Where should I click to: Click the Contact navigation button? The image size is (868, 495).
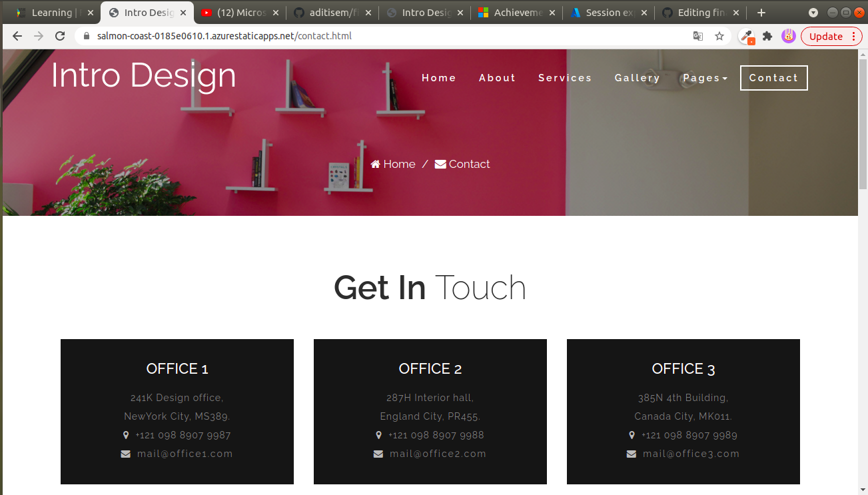click(x=774, y=78)
